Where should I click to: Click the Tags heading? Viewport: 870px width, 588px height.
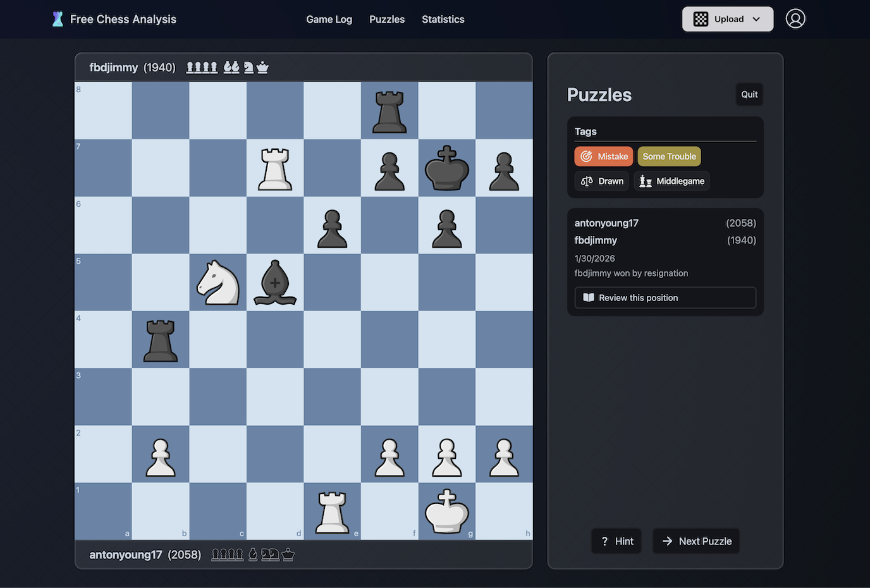(585, 132)
